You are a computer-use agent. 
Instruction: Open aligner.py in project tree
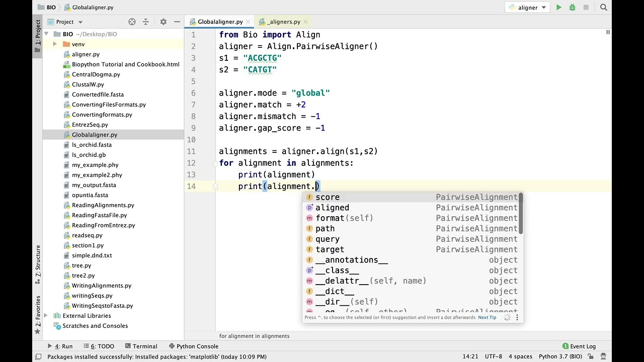pyautogui.click(x=86, y=54)
